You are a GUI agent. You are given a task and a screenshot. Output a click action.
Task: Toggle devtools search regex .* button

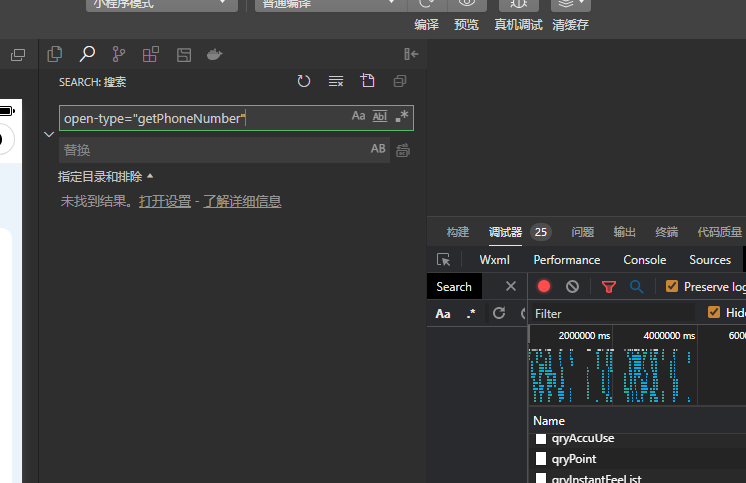[471, 313]
